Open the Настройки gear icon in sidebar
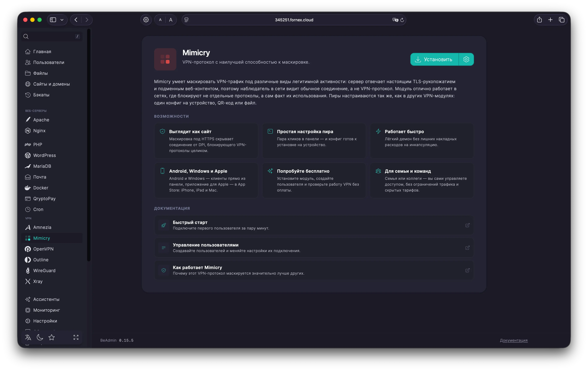Viewport: 588px width, 371px height. pos(28,321)
